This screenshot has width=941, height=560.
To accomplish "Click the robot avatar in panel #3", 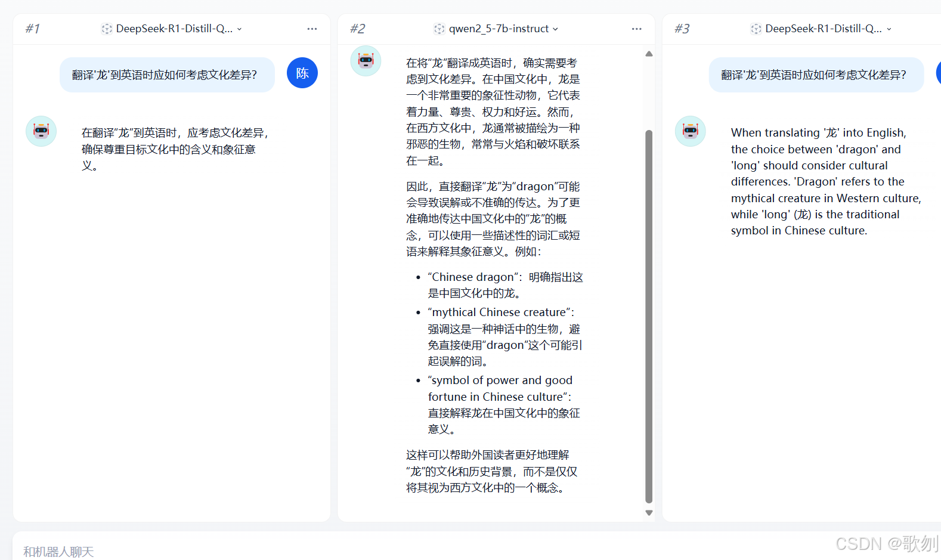I will pyautogui.click(x=691, y=131).
